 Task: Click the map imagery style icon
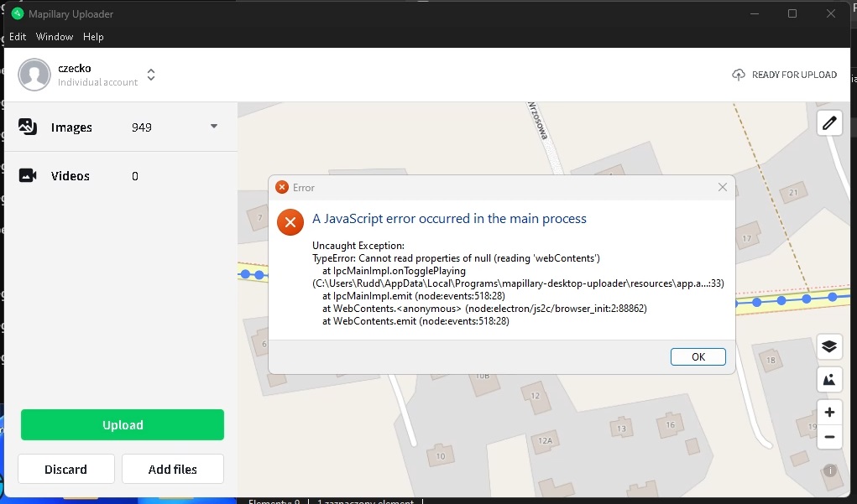click(x=829, y=380)
